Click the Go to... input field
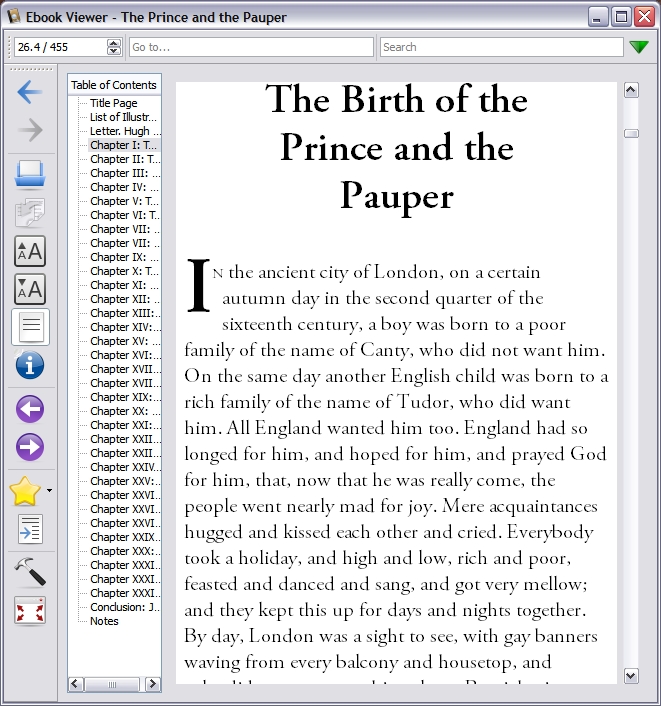This screenshot has width=661, height=706. tap(251, 47)
